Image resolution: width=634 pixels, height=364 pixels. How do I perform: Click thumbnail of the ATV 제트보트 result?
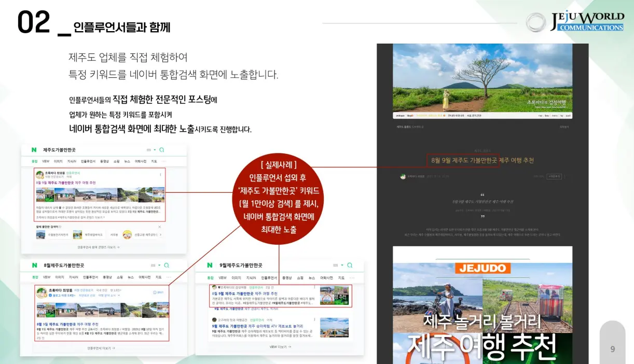(334, 327)
